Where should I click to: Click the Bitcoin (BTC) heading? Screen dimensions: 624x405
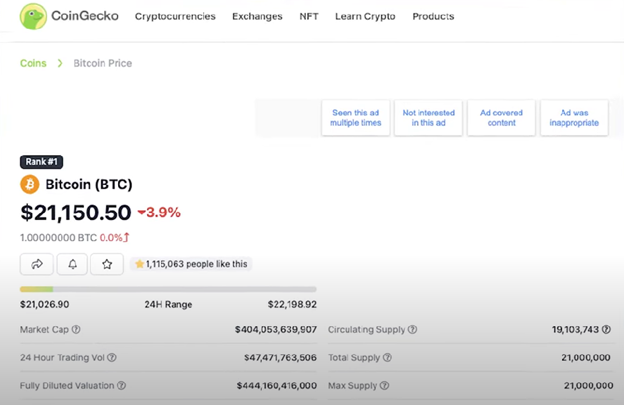[x=89, y=184]
